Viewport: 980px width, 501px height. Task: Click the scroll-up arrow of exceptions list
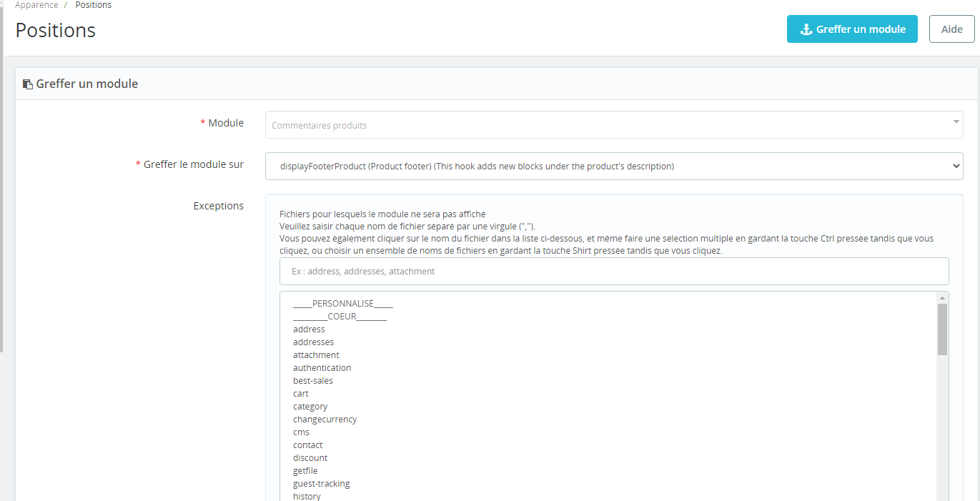[942, 297]
